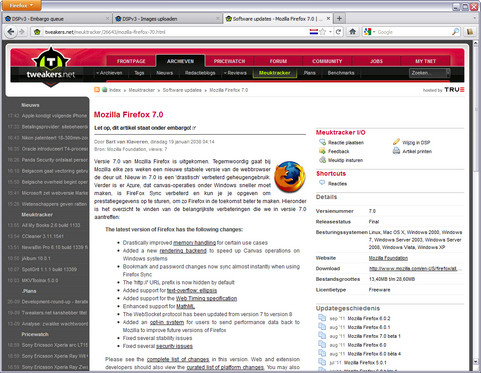Click the RSS feed icon in breadcrumb
Screen dimensions: 481x373
click(97, 90)
